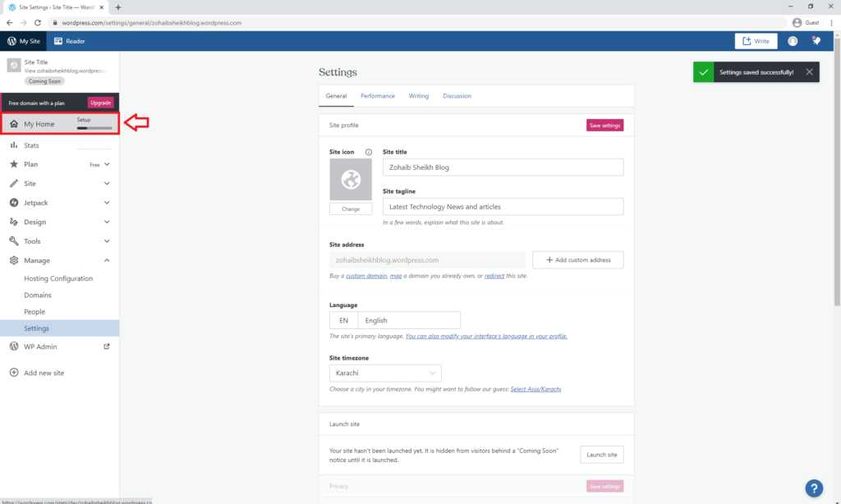
Task: Switch to the Performance tab
Action: (x=378, y=96)
